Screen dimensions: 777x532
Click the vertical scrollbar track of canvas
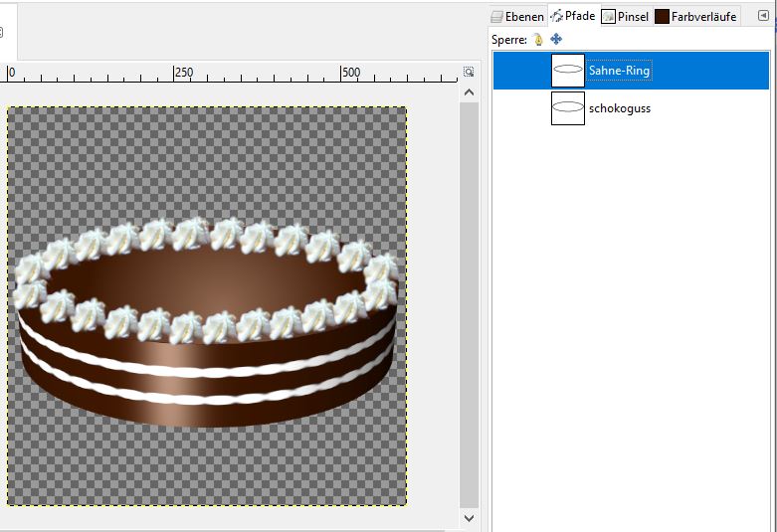[x=469, y=298]
